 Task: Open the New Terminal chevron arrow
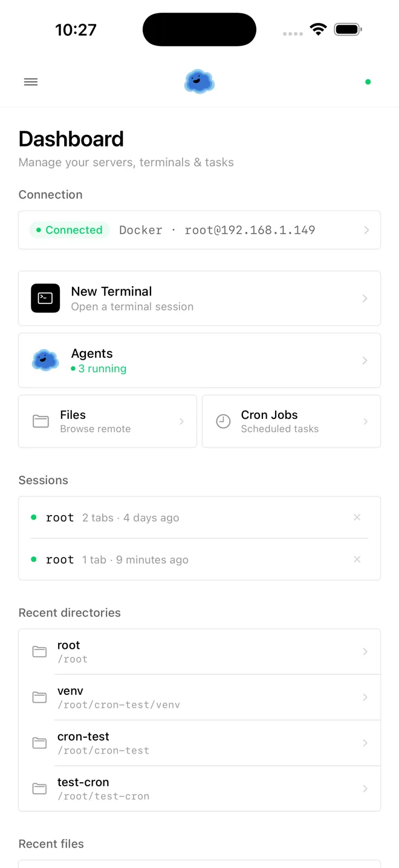[365, 298]
